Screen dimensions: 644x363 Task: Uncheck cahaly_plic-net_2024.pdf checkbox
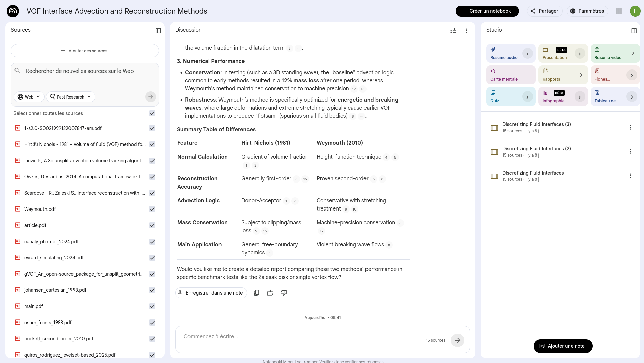click(x=152, y=242)
